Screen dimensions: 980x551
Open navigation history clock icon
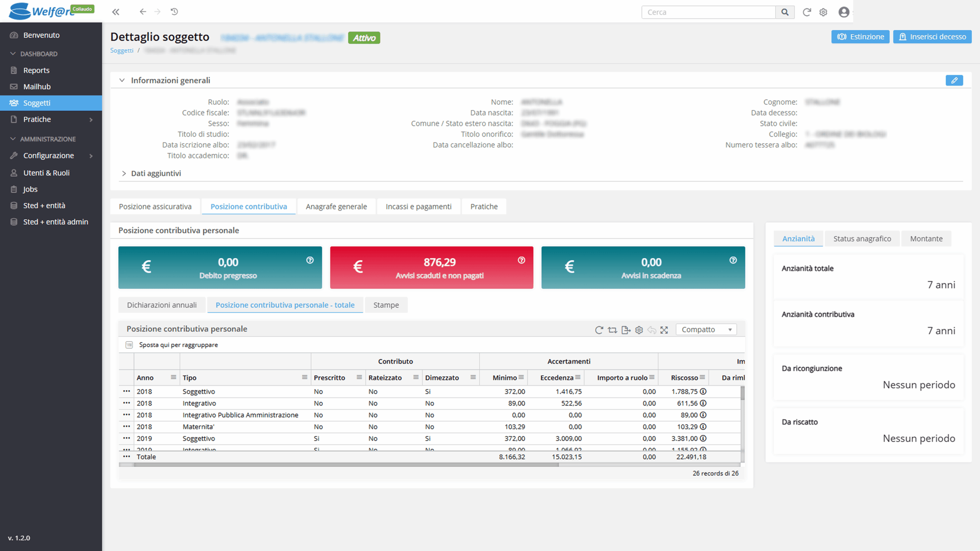tap(175, 12)
